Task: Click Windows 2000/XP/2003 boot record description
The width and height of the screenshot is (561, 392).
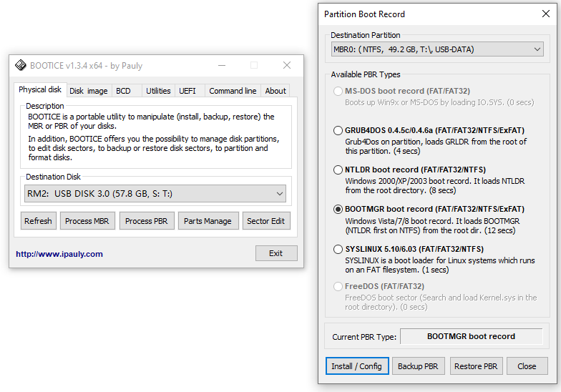Action: click(435, 186)
